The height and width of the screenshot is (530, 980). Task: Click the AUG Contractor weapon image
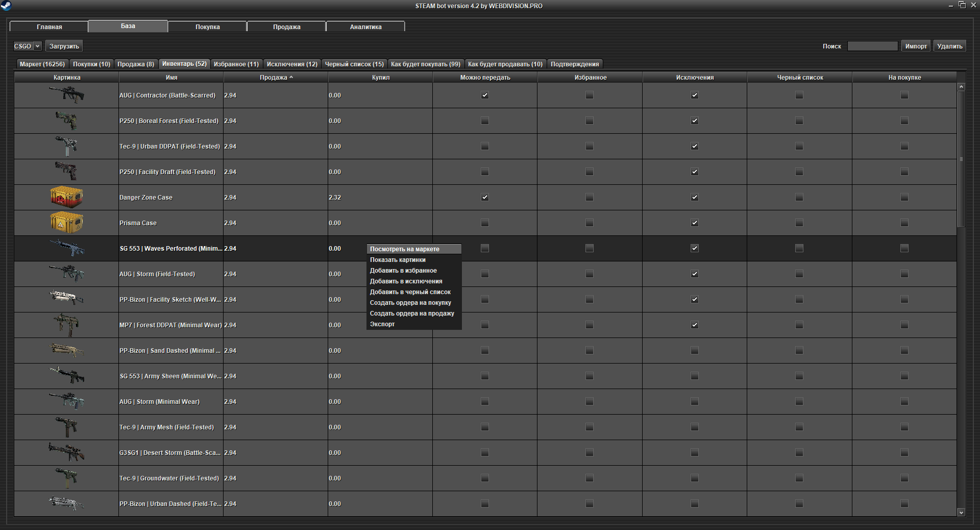66,95
